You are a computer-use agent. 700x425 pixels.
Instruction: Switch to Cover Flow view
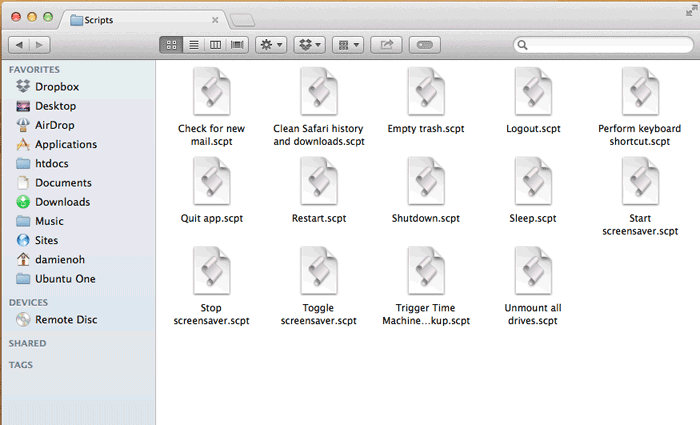[x=238, y=45]
